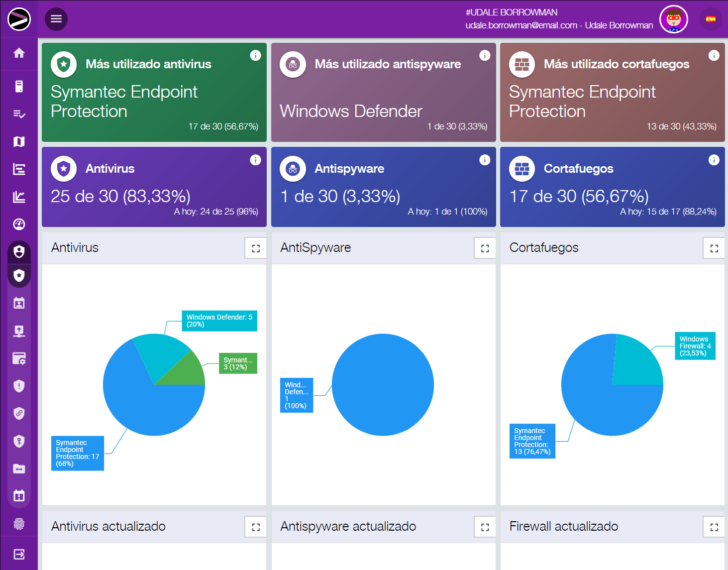Select the server device sidebar icon
Image resolution: width=728 pixels, height=570 pixels.
coord(19,87)
